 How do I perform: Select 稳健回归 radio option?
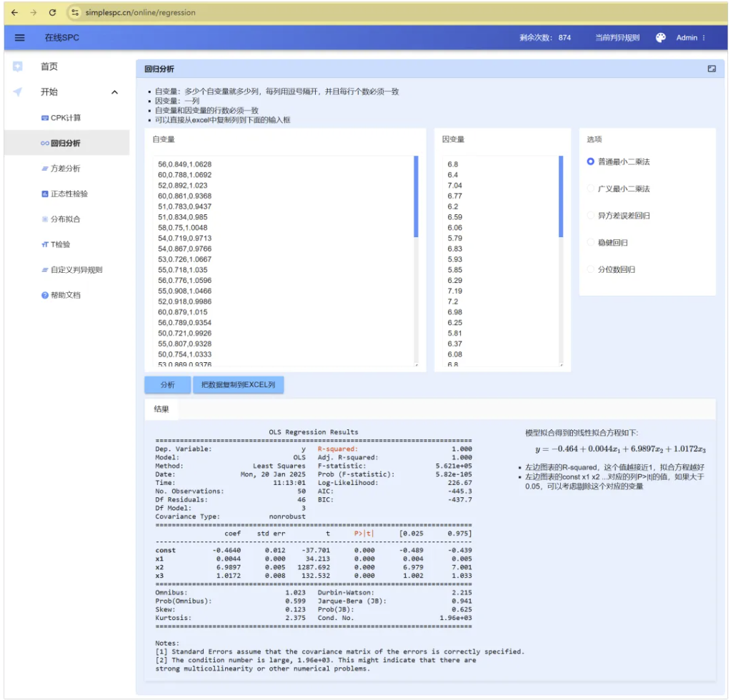click(591, 243)
